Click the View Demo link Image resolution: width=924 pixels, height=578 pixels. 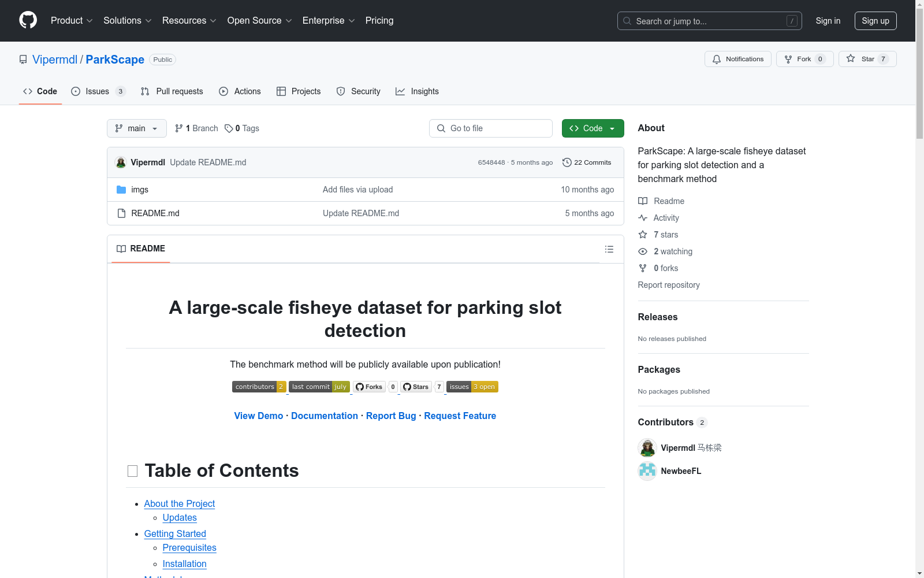(259, 416)
